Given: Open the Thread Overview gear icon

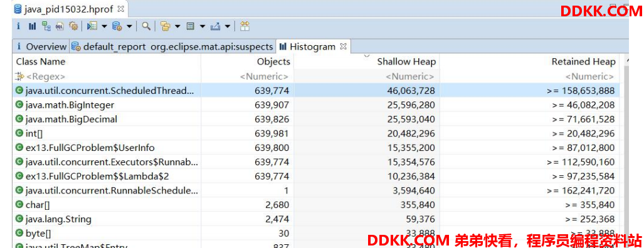Looking at the screenshot, I should pos(73,27).
